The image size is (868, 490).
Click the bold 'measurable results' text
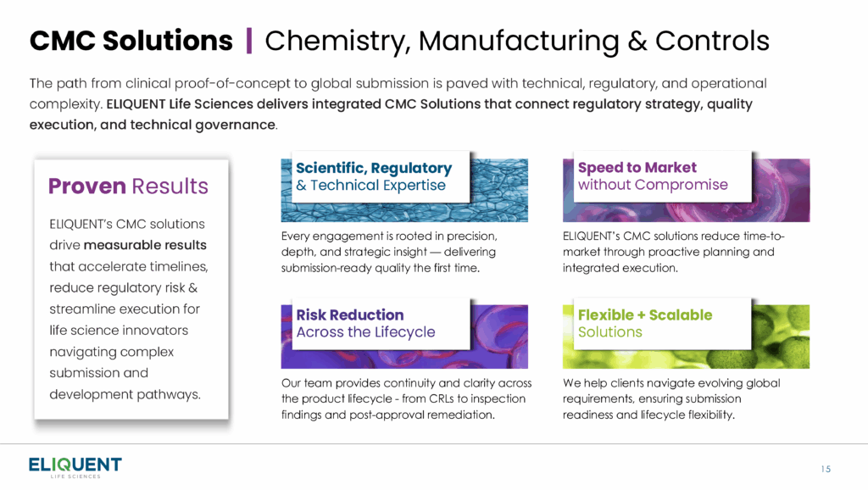pos(145,245)
